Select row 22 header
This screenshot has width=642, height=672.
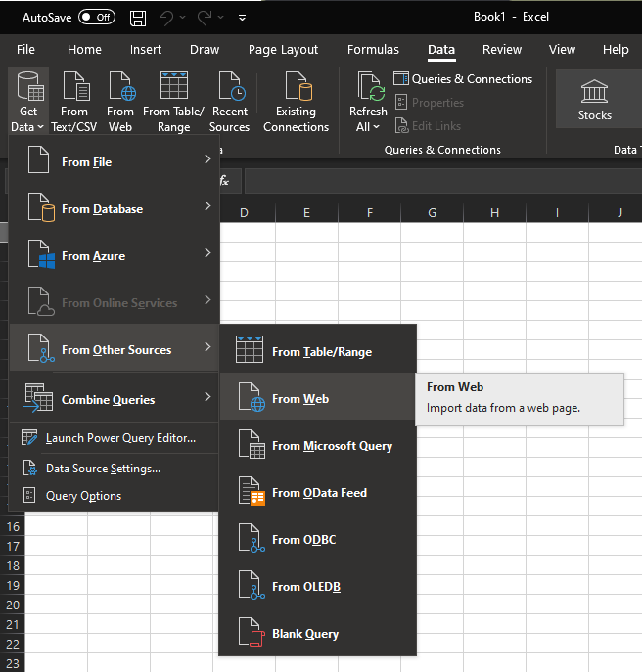coord(13,644)
